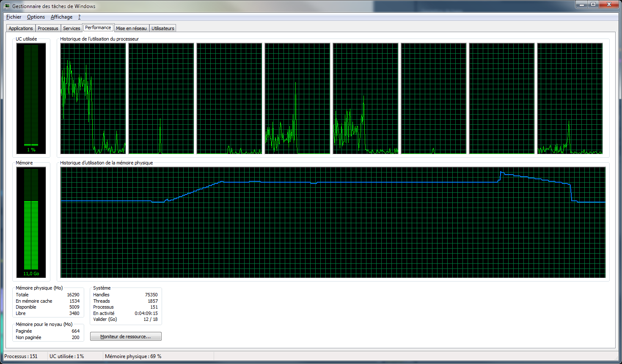Open the Options menu
The height and width of the screenshot is (364, 622).
pos(36,17)
